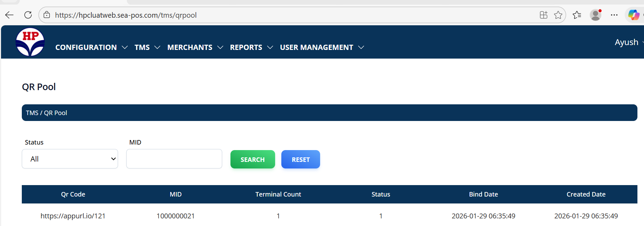Bookmark this page with star icon
This screenshot has height=226, width=644.
pos(558,15)
